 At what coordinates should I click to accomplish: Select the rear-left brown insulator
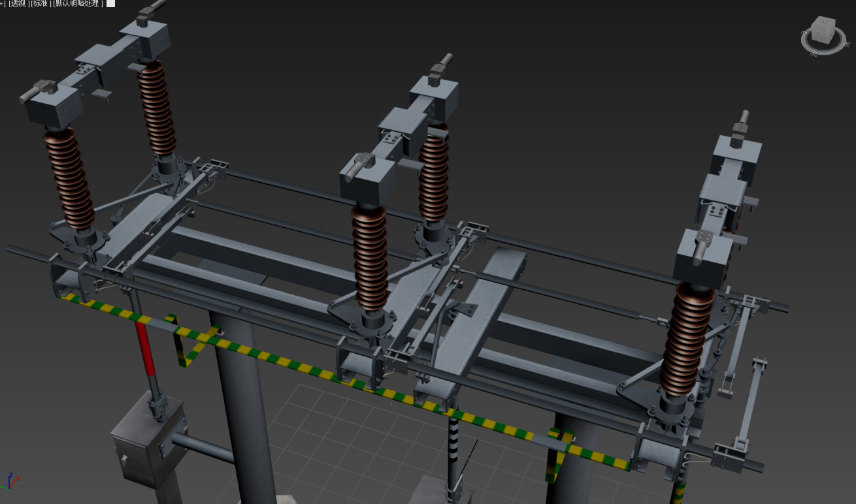point(157,108)
